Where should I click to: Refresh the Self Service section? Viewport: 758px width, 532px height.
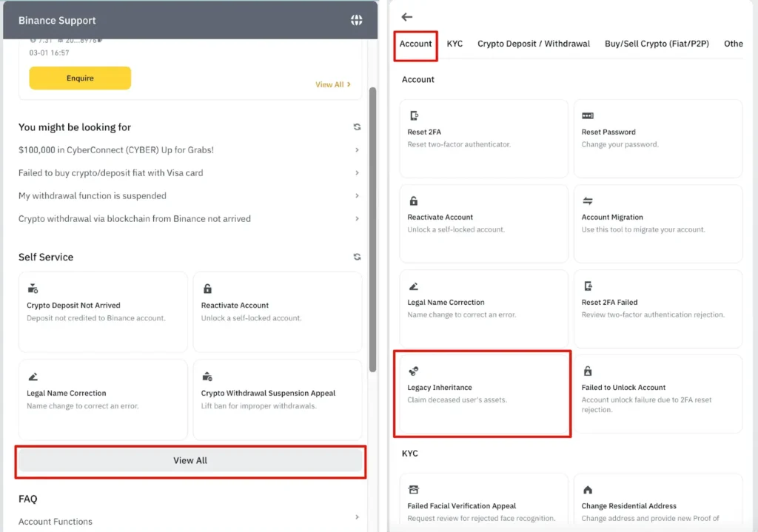coord(357,257)
